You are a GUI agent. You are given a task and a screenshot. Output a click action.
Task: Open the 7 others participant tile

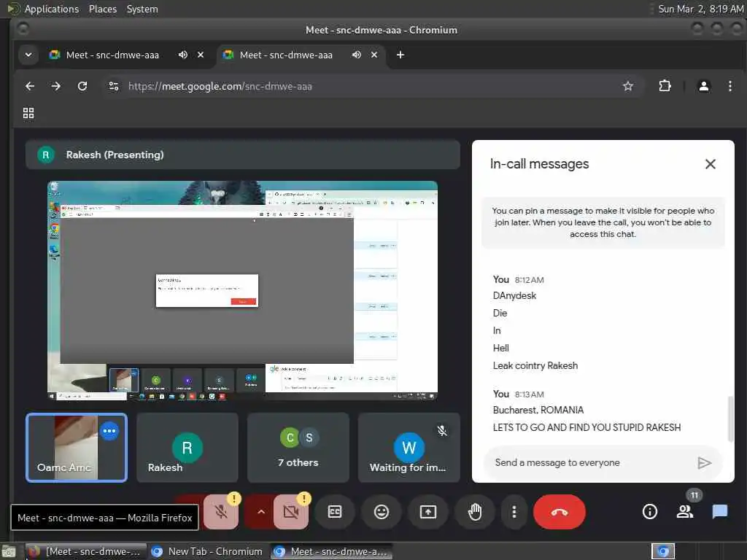click(298, 448)
